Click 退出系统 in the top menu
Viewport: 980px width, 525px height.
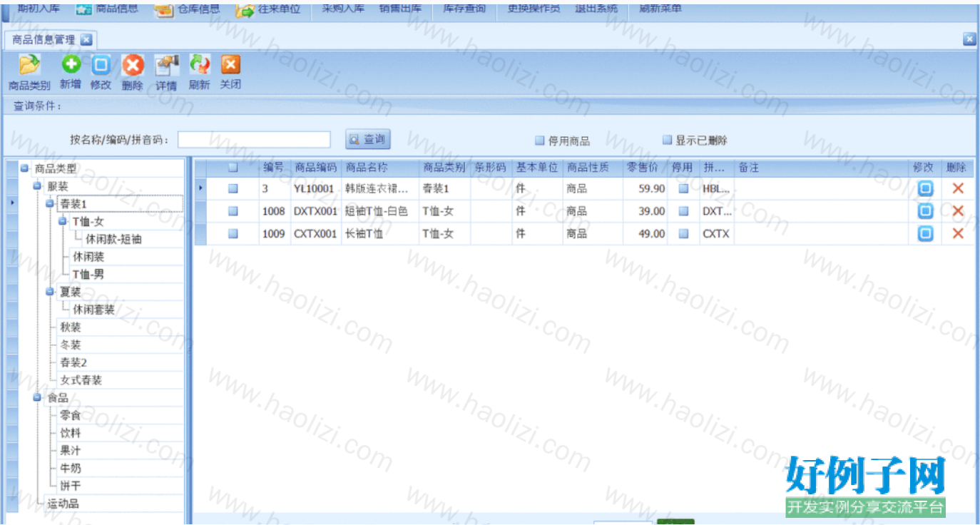pyautogui.click(x=596, y=9)
